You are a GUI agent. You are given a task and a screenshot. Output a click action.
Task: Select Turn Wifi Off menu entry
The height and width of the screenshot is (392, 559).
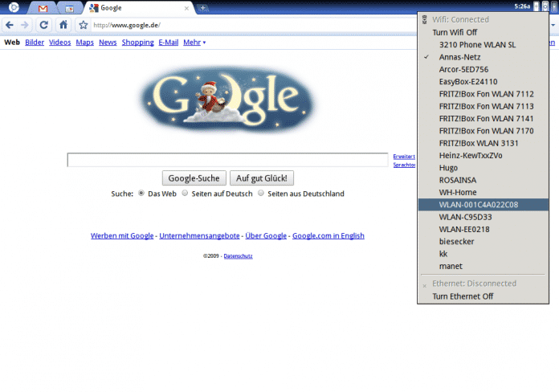455,32
